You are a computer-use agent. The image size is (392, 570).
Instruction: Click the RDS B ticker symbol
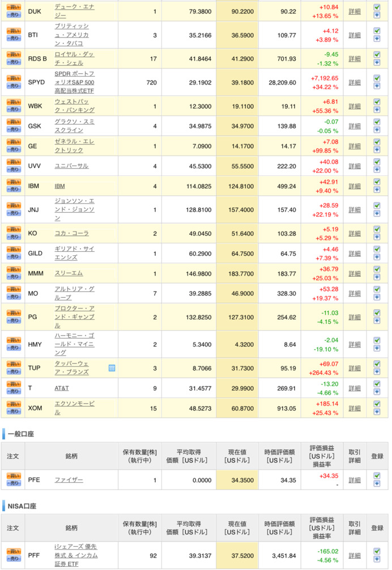(37, 58)
